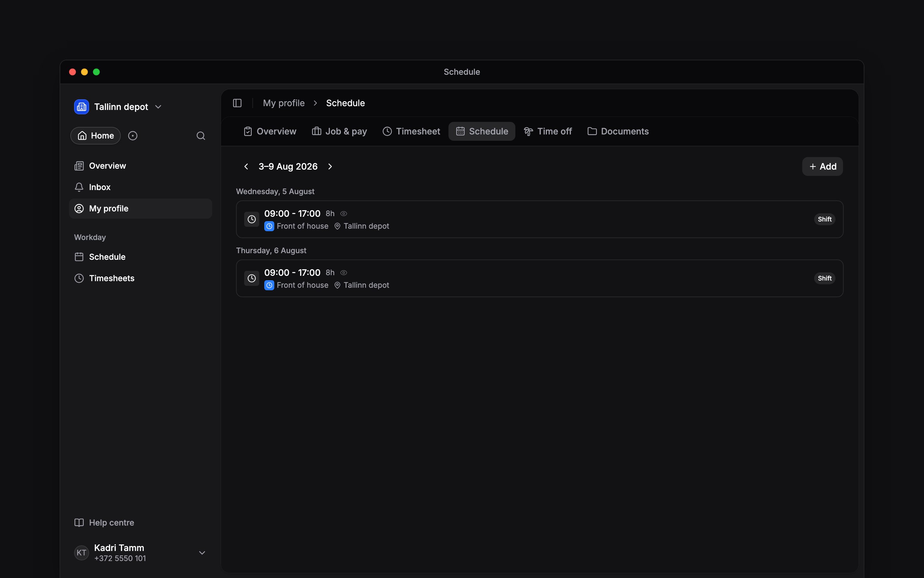Open the Documents tab

[618, 132]
